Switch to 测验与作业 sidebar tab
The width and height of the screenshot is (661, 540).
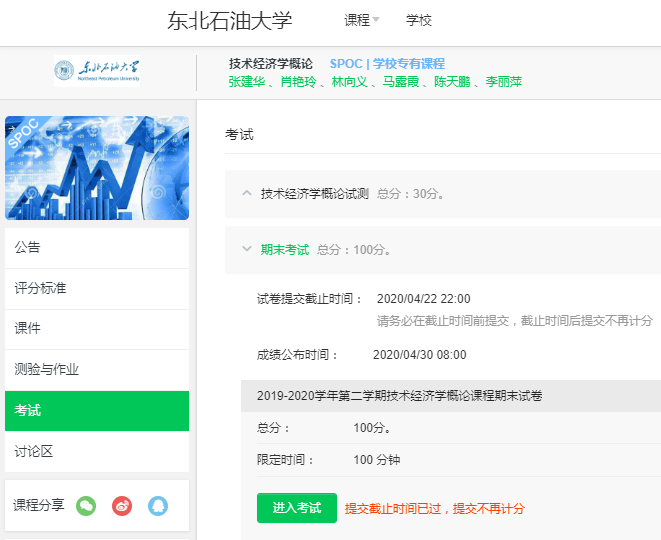96,370
